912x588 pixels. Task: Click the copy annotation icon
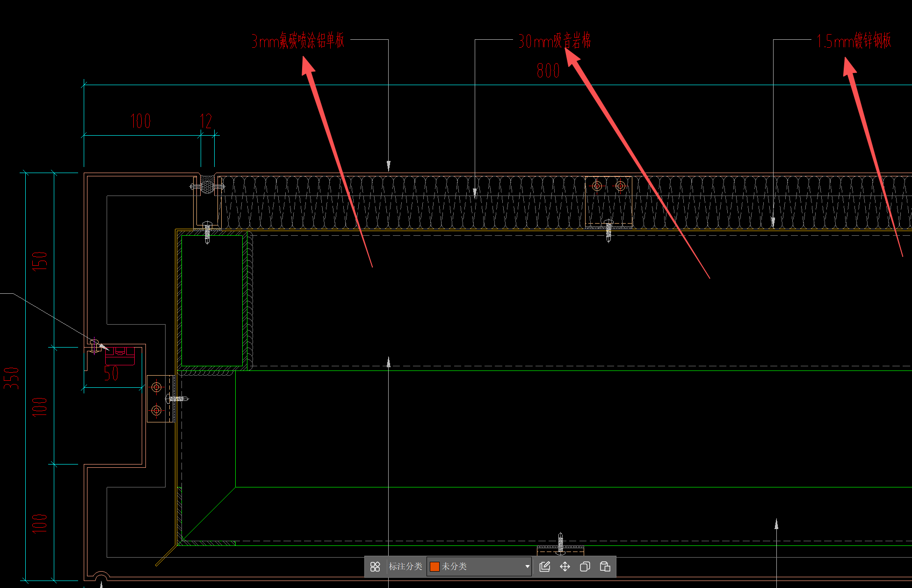pos(585,566)
